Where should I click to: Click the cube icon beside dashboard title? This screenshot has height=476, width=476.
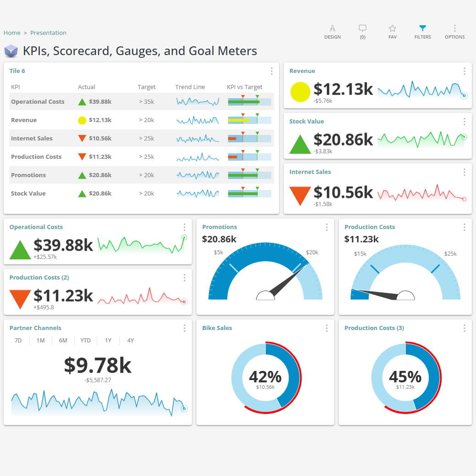pos(11,51)
